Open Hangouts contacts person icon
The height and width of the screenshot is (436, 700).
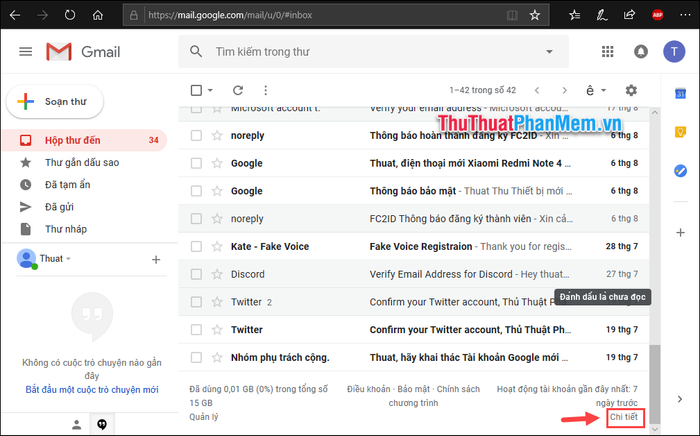coord(77,424)
